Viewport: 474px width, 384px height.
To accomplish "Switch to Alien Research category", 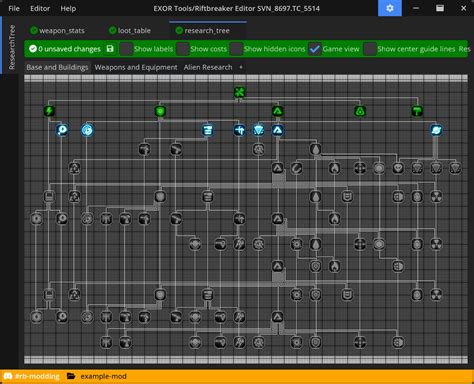I will (208, 67).
